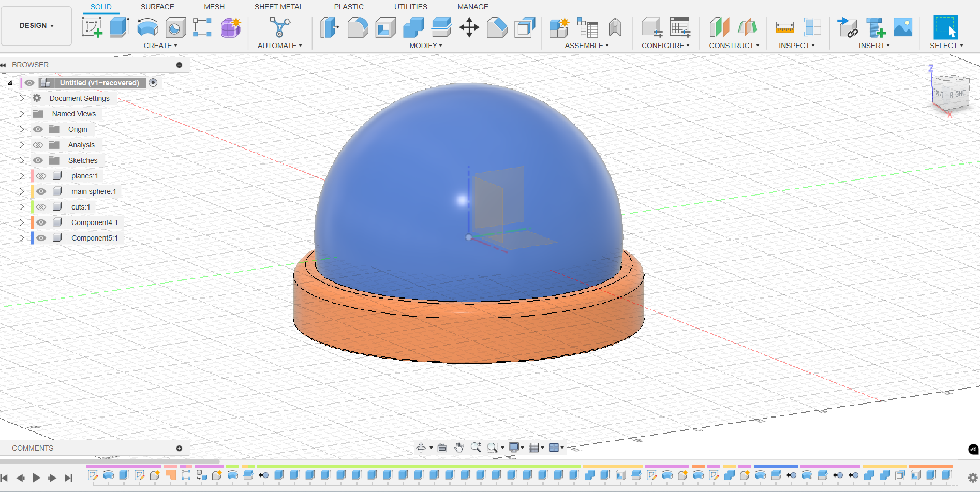
Task: Switch to the PLASTIC tab
Action: click(349, 7)
